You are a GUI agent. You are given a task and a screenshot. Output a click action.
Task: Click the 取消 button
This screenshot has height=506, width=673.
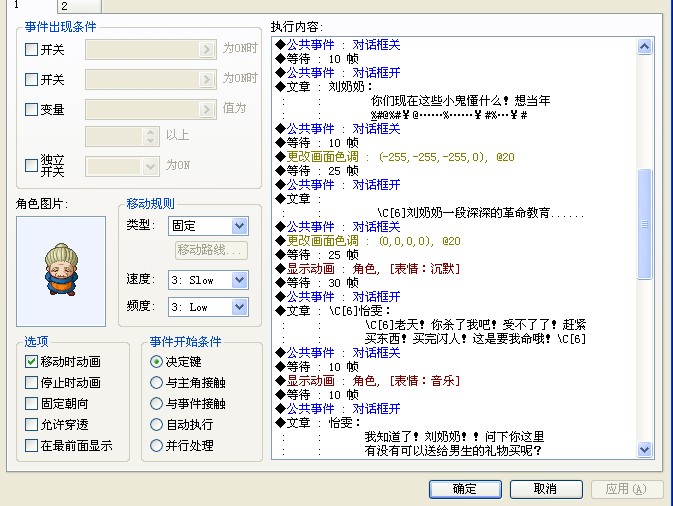[546, 489]
